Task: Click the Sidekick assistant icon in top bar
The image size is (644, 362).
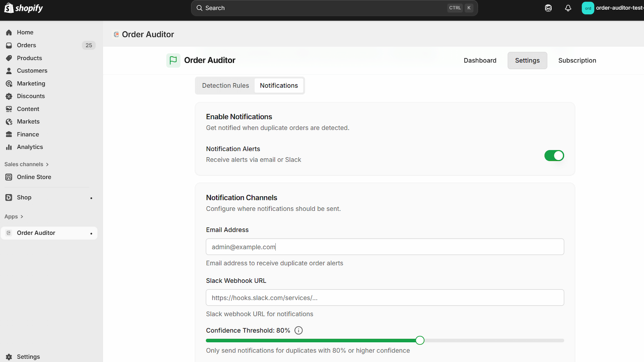Action: coord(548,8)
